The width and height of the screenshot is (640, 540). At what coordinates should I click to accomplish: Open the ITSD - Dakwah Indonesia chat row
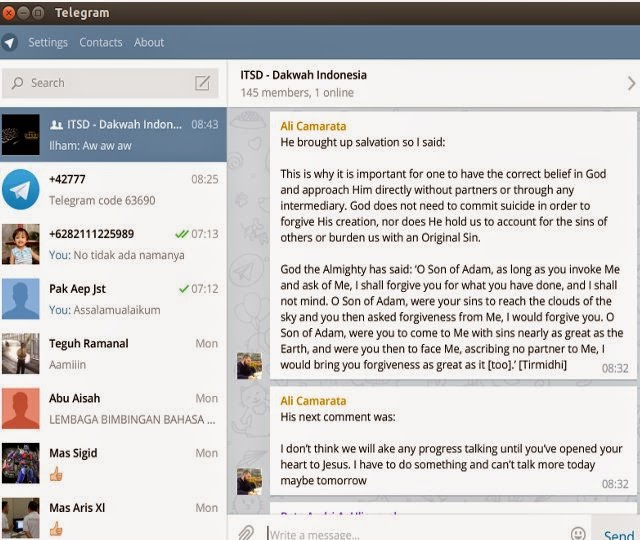[113, 135]
